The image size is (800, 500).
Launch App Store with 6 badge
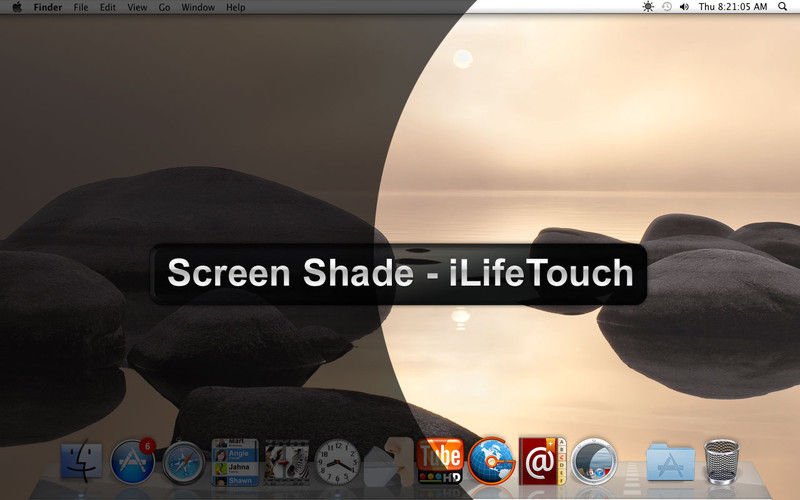133,461
